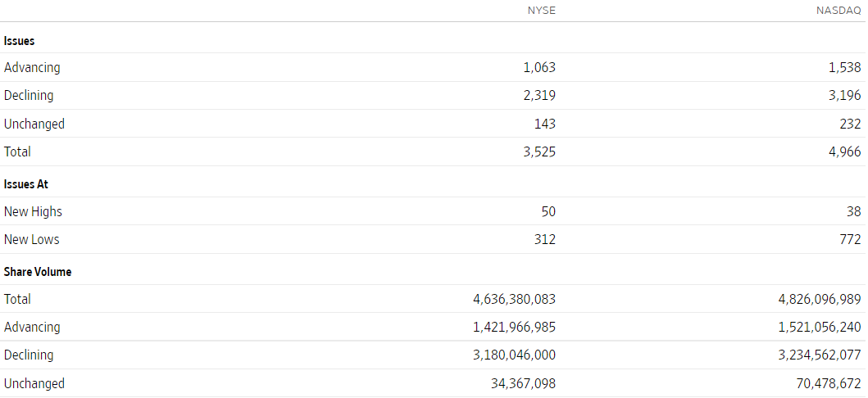Viewport: 868px width, 398px height.
Task: Click the Declining label under Issues
Action: (x=29, y=95)
